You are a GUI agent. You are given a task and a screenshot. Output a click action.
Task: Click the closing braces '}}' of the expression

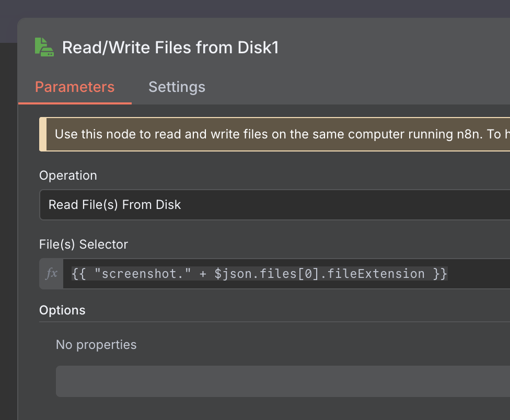[x=440, y=274]
